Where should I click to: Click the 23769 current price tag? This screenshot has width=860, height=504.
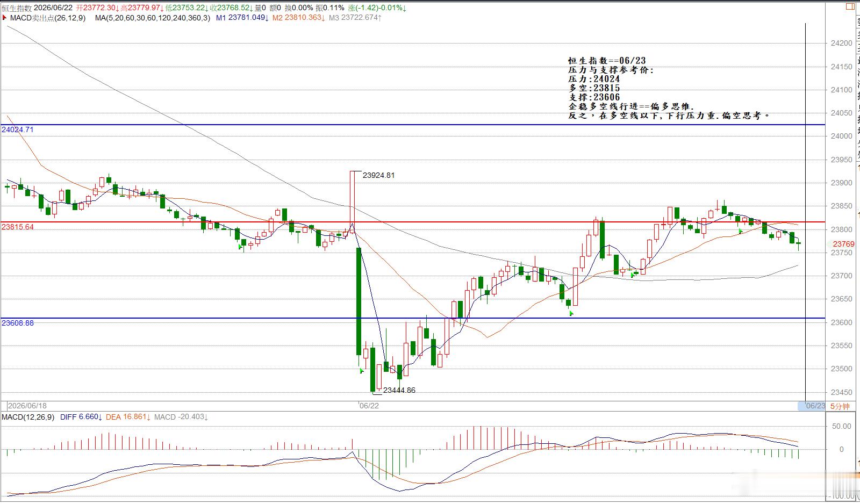[843, 244]
